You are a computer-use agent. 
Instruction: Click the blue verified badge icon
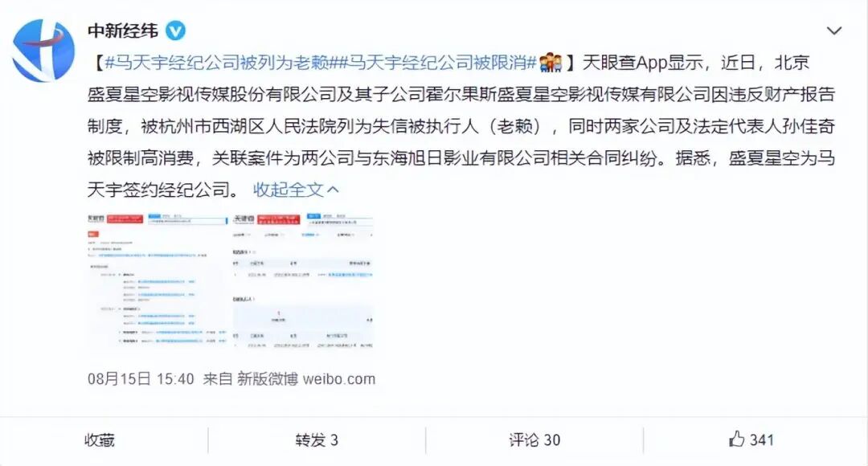click(175, 31)
